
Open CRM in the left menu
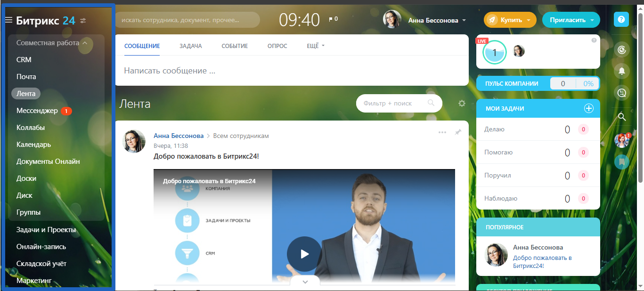click(x=24, y=60)
